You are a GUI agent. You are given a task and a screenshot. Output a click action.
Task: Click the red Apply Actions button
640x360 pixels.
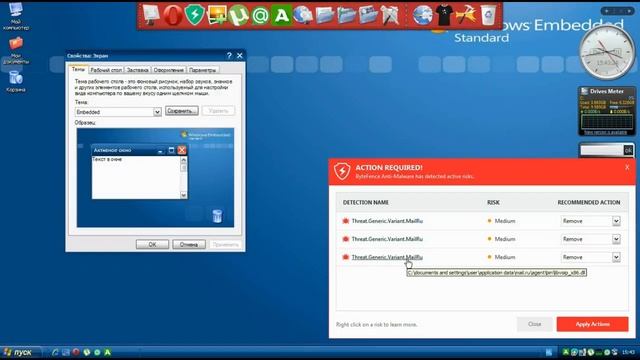click(x=592, y=324)
